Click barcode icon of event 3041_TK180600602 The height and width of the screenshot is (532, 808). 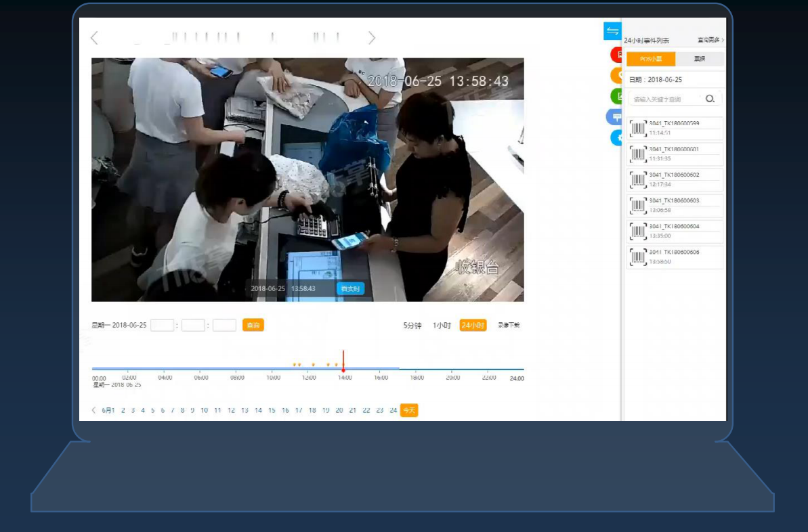[x=638, y=180]
